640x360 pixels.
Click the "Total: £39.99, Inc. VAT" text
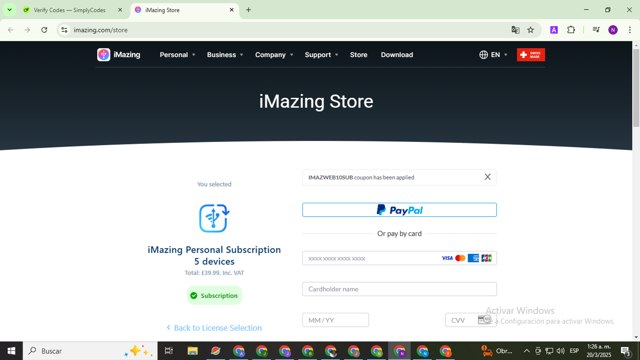214,273
